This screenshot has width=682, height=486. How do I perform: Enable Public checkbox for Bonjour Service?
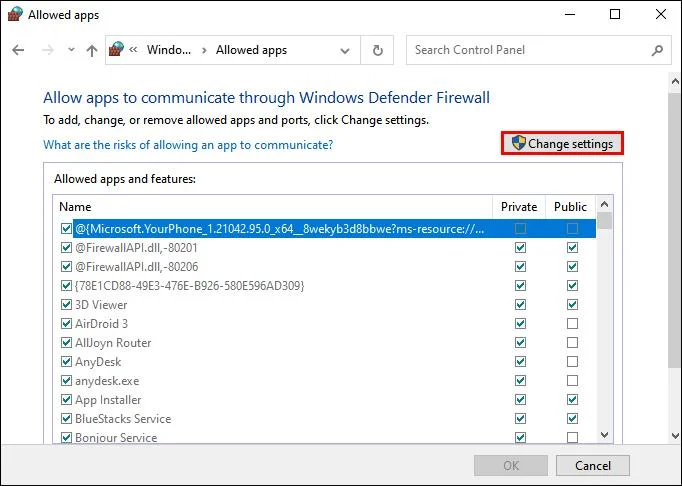572,437
